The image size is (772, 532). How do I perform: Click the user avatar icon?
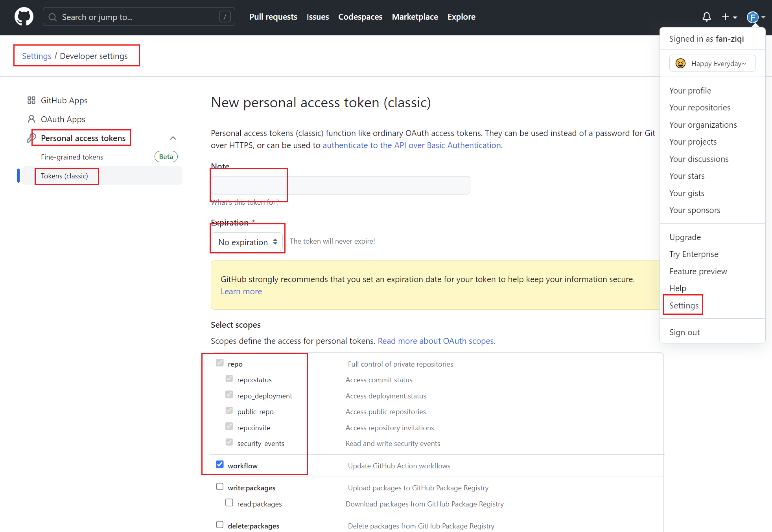752,17
